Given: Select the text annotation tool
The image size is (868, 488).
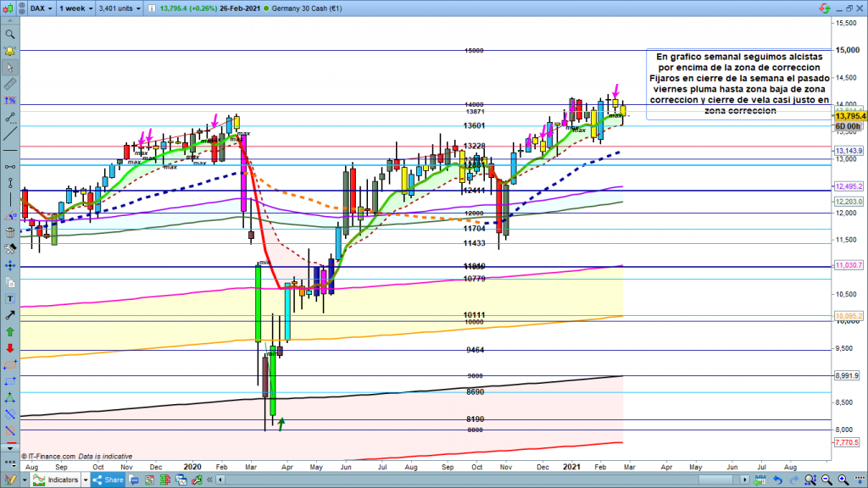Looking at the screenshot, I should [10, 298].
